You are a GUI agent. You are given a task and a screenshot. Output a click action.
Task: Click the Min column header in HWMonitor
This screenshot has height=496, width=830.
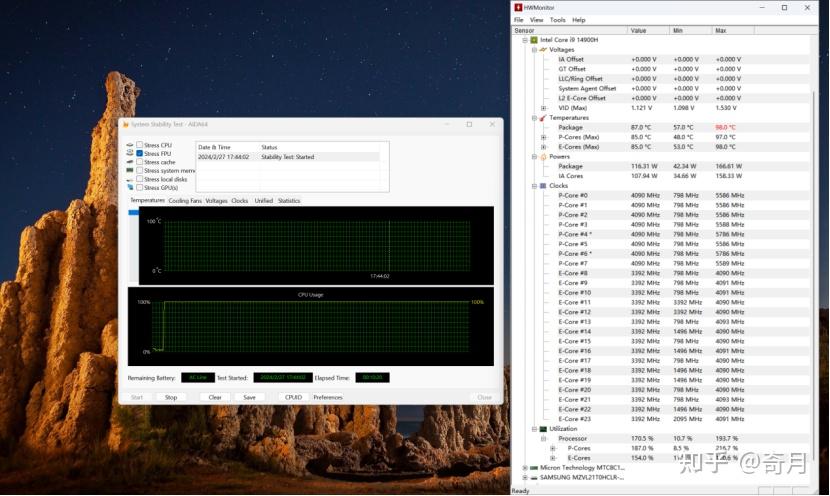pos(691,31)
